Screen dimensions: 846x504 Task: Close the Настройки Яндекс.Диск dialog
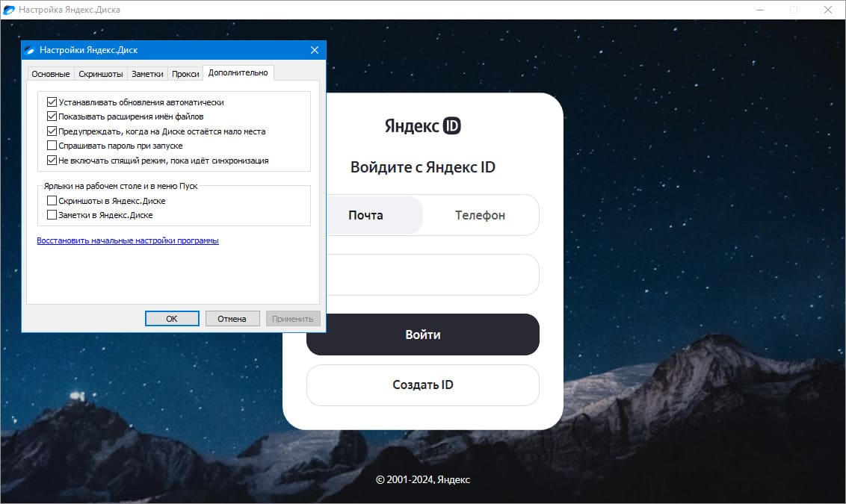tap(315, 50)
